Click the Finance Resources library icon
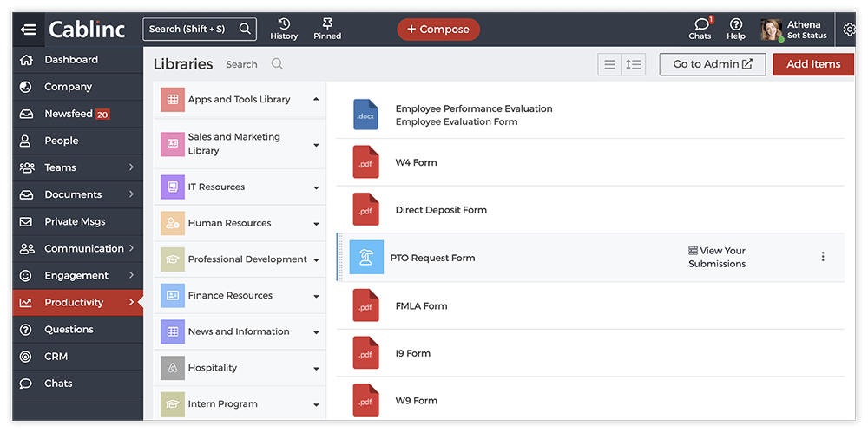868x433 pixels. (x=173, y=296)
